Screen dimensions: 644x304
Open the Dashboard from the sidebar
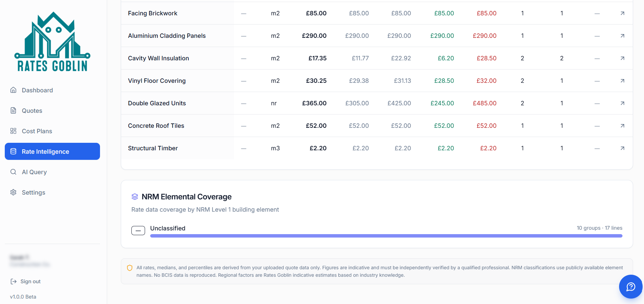37,90
